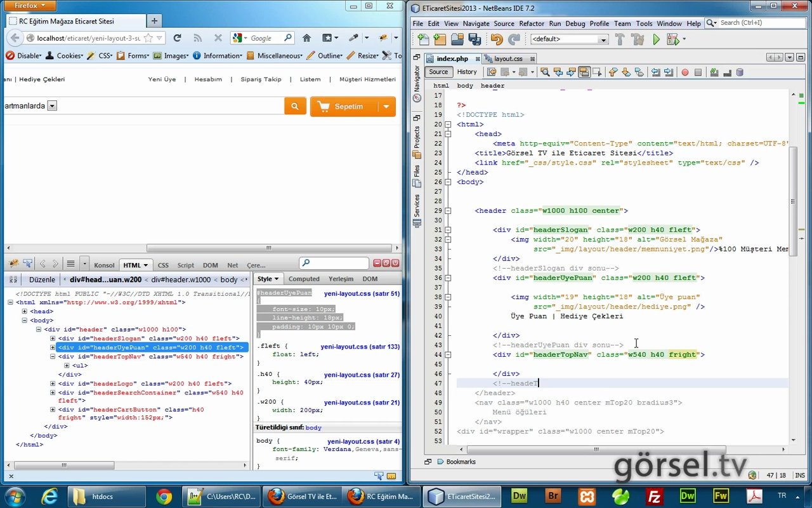Expand headerSlogan div in Firebug tree

(53, 338)
